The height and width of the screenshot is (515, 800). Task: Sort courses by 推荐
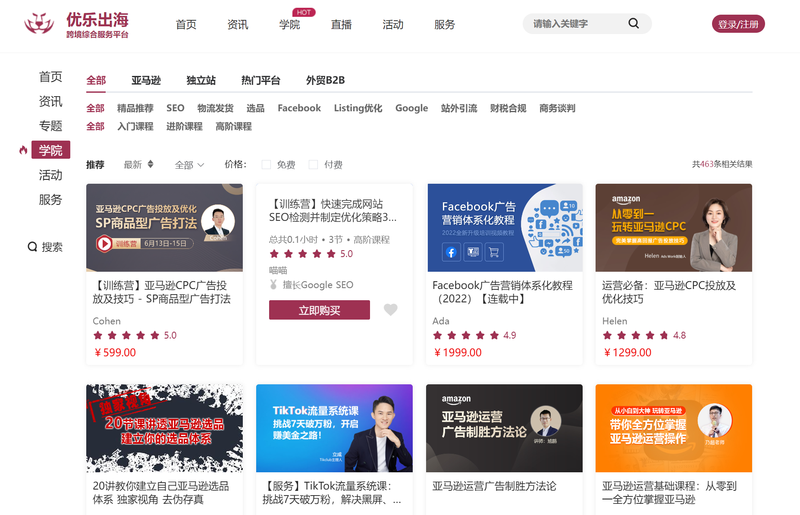[95, 164]
